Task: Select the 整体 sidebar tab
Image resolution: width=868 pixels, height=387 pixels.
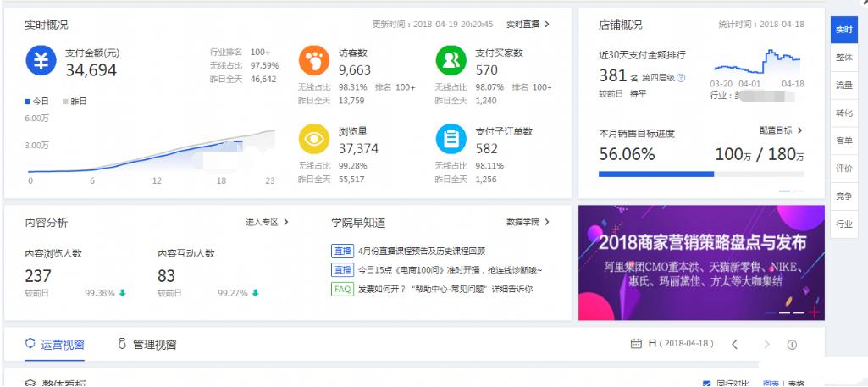Action: tap(844, 58)
